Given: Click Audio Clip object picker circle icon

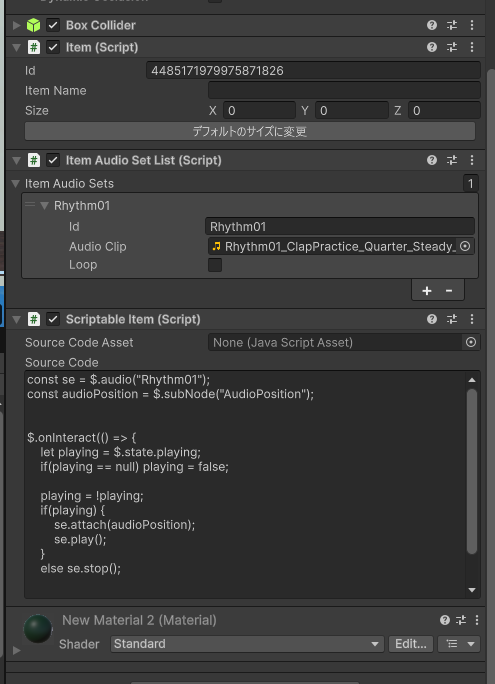Looking at the screenshot, I should 465,246.
